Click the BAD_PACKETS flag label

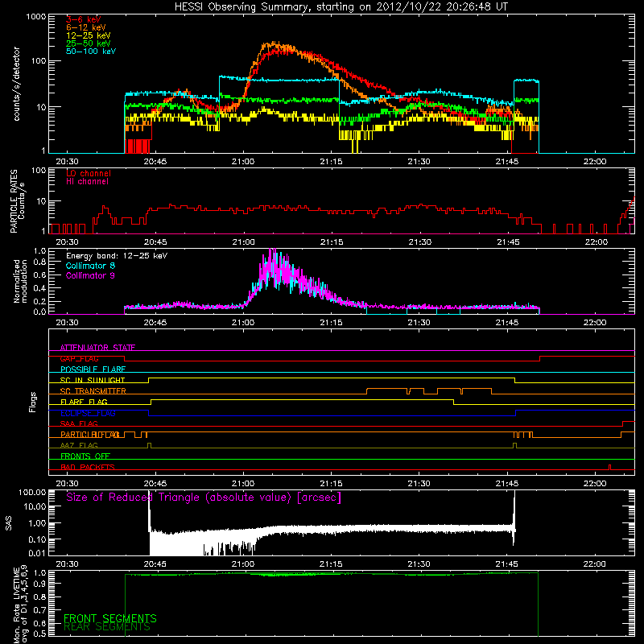pyautogui.click(x=88, y=467)
